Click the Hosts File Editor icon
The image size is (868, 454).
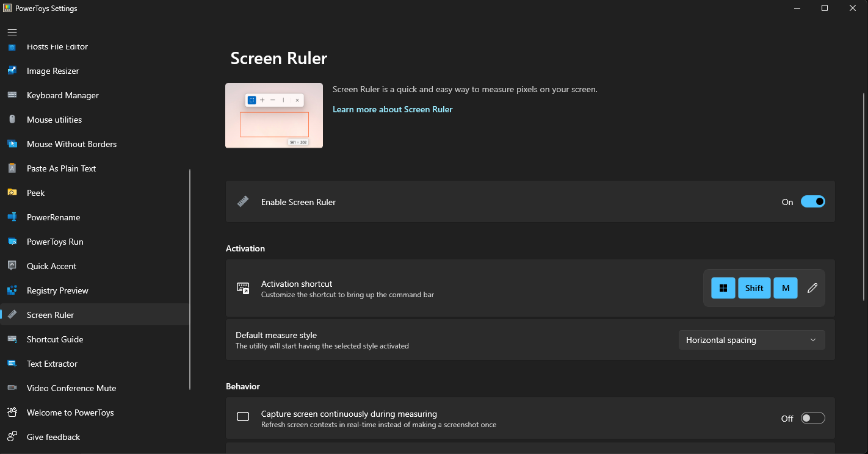12,47
